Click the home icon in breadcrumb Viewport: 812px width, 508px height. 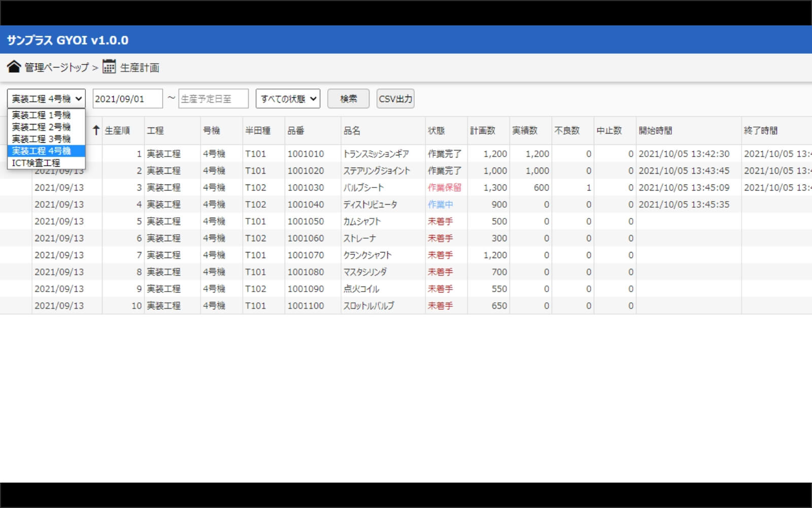tap(14, 67)
